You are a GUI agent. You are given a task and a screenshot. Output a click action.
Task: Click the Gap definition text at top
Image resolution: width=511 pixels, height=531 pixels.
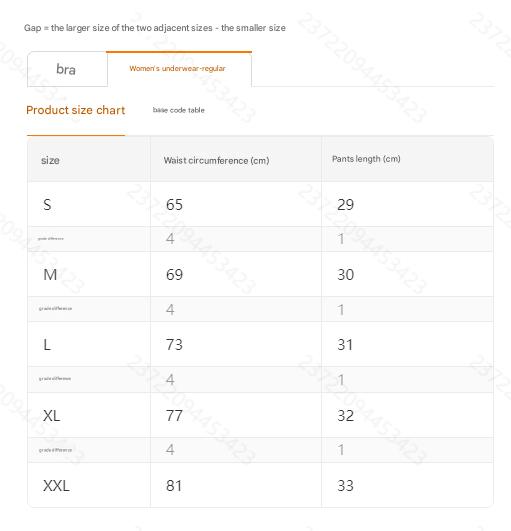coord(154,28)
